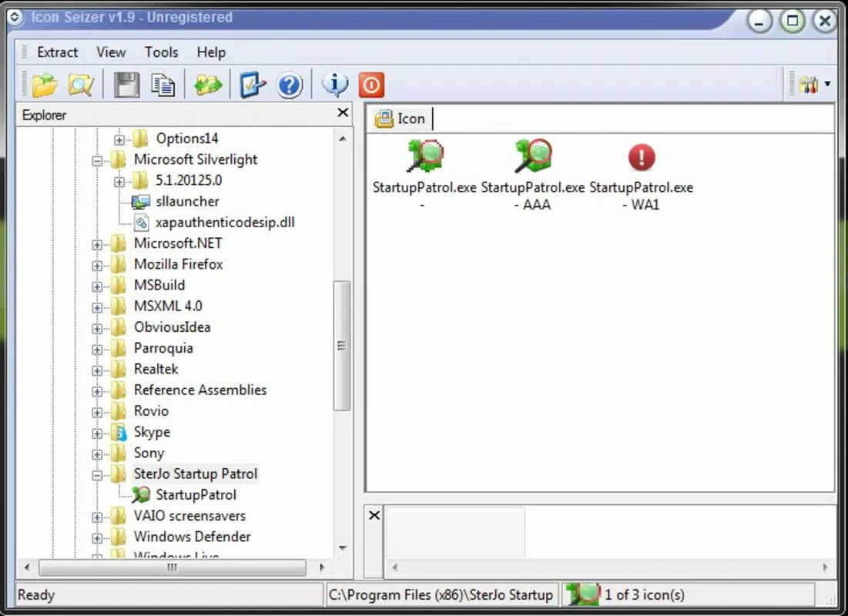Select the StartupPatrol.exe - AAA icon
Screen dimensions: 848x616
point(533,156)
